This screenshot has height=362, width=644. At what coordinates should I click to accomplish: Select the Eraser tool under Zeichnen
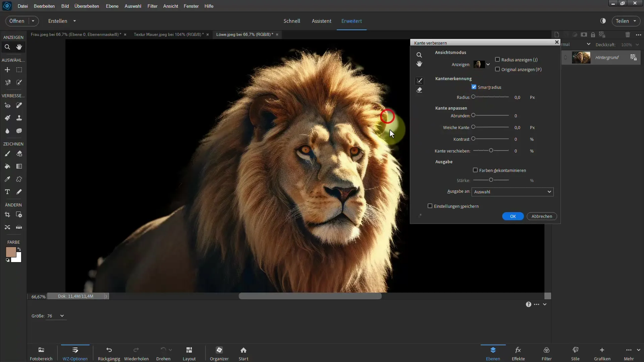point(19,154)
